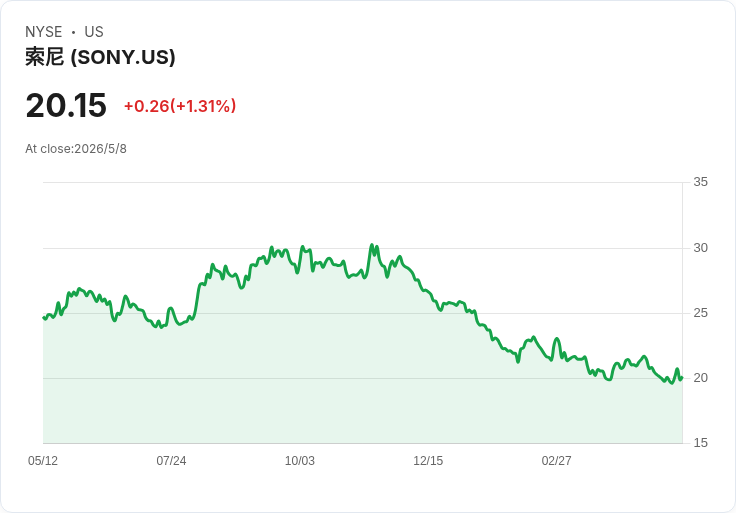Click the chart line start at 05/12
Screen dimensions: 736x513
[x=44, y=318]
